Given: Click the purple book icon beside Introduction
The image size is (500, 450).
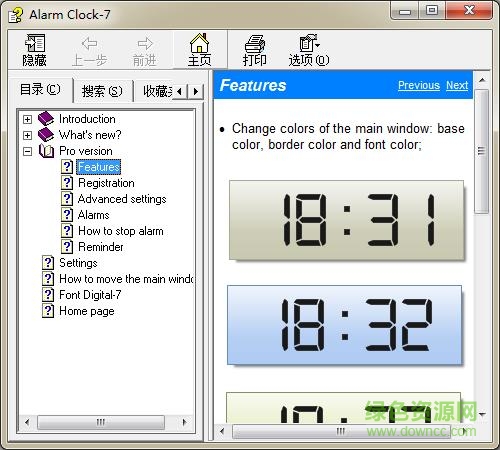Looking at the screenshot, I should [x=46, y=118].
